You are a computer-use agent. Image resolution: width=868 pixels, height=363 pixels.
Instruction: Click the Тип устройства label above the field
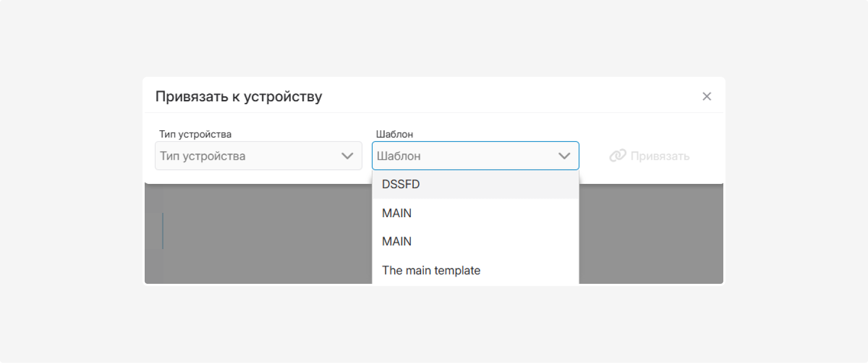pyautogui.click(x=195, y=134)
